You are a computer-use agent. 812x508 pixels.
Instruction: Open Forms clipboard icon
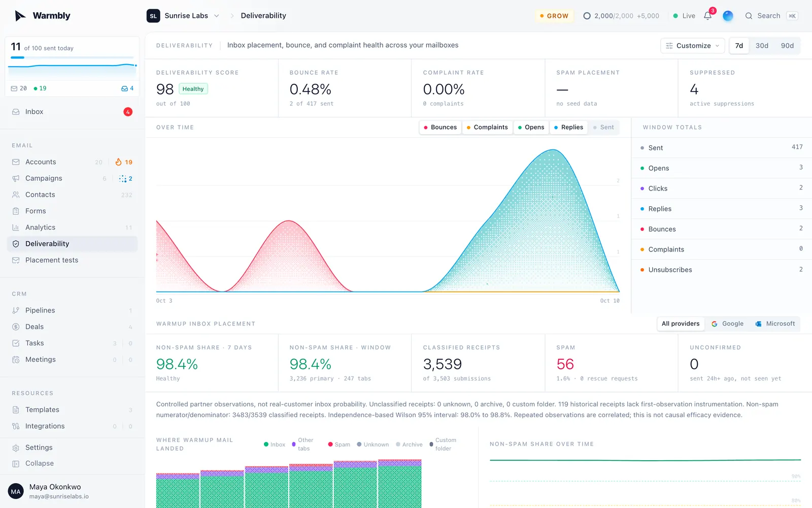tap(16, 211)
